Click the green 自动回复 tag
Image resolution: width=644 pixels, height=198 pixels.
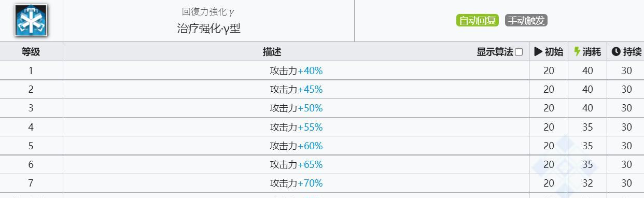tap(477, 20)
